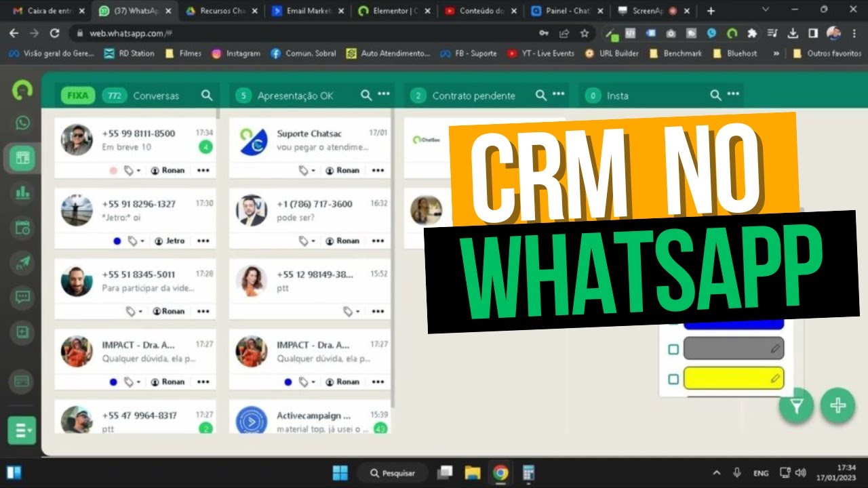Search within the Conversas column
868x488 pixels.
point(207,96)
